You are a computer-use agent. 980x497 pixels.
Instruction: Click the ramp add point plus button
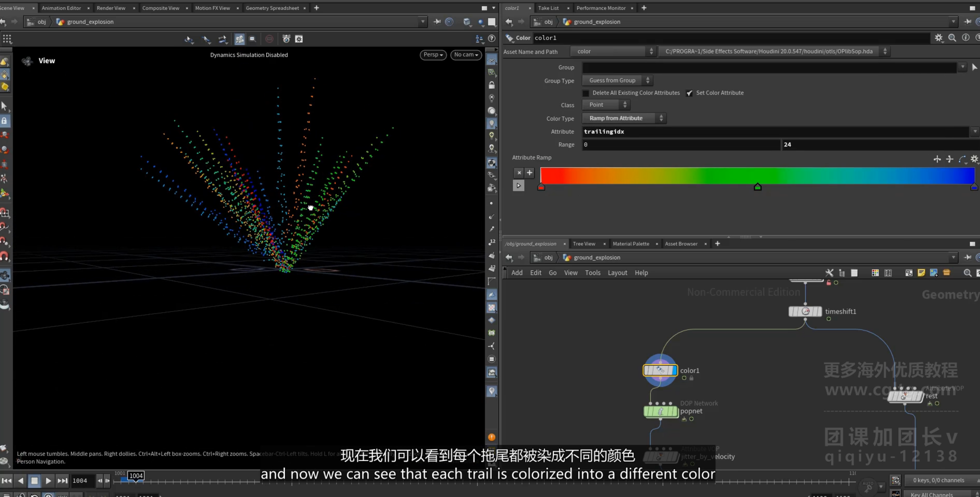(x=529, y=173)
